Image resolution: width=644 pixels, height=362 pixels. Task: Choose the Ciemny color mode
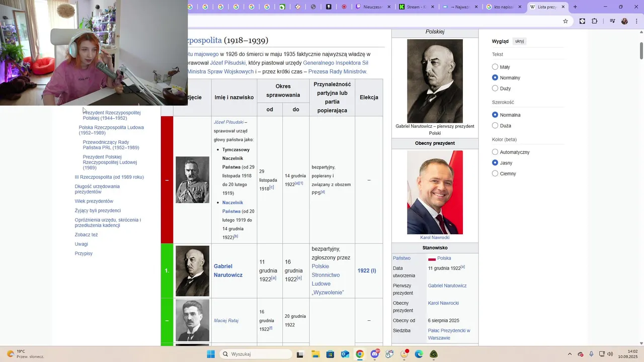(495, 173)
